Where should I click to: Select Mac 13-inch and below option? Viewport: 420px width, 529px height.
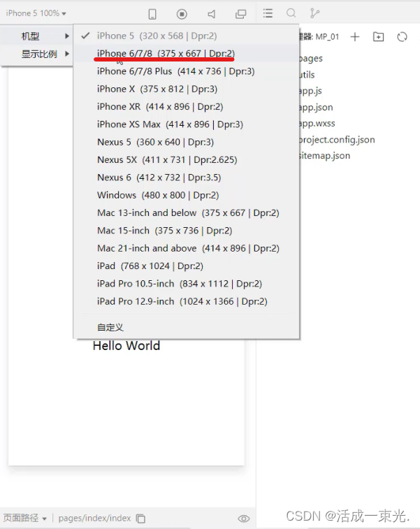coord(186,213)
